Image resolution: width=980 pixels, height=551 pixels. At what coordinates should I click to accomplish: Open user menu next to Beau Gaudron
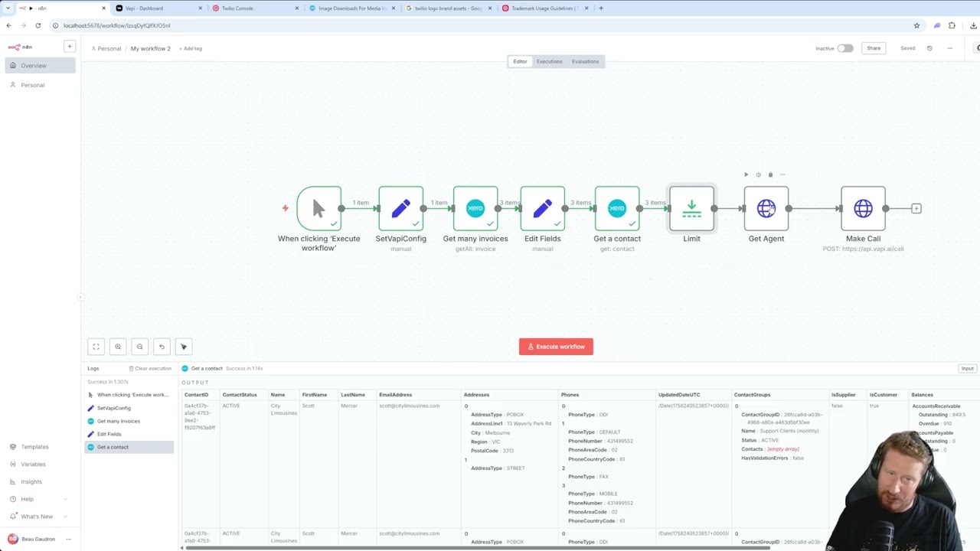point(68,540)
